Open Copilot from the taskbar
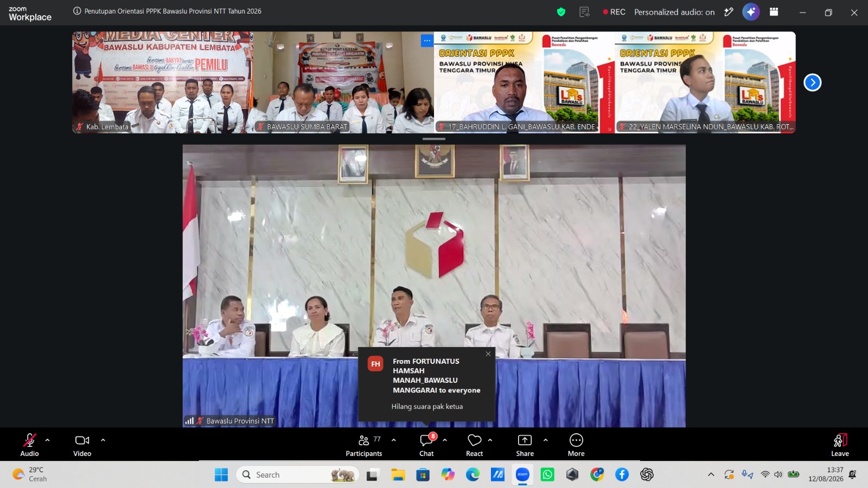Screen dimensions: 868x488 448,475
